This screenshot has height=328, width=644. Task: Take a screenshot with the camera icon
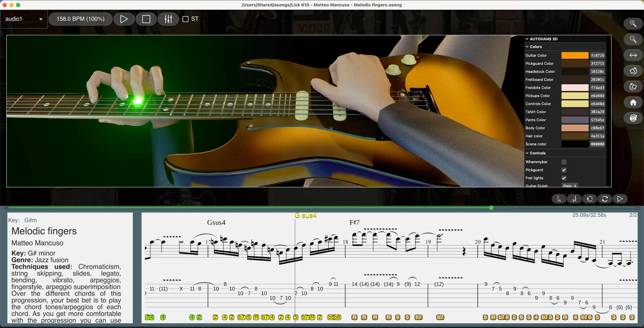634,118
